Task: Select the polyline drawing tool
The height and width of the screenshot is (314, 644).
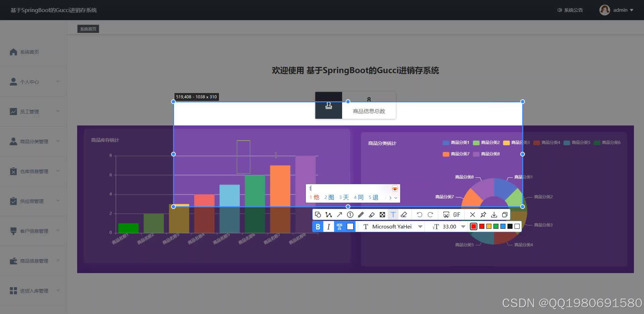Action: [x=328, y=215]
